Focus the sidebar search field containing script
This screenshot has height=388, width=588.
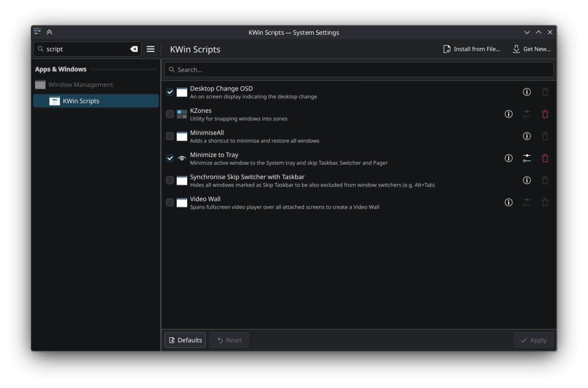click(x=87, y=49)
